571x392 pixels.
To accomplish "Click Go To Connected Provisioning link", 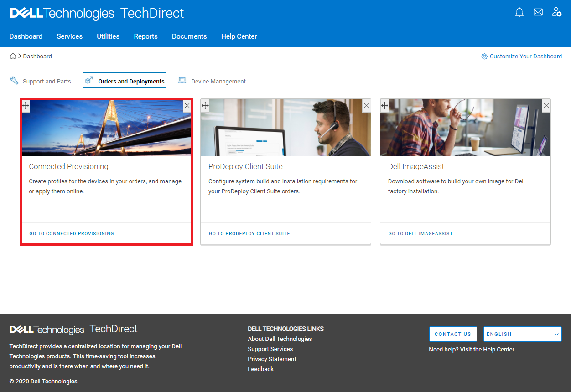I will 72,233.
